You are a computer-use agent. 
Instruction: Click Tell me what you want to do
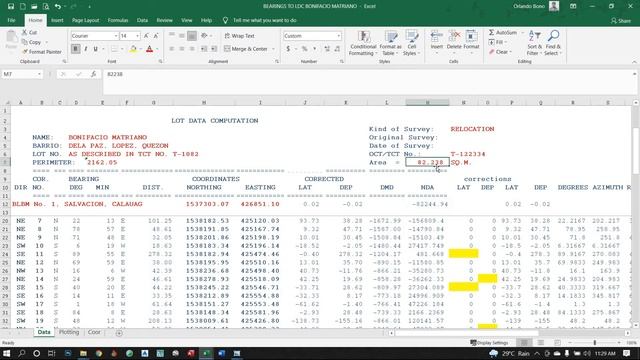click(x=264, y=20)
